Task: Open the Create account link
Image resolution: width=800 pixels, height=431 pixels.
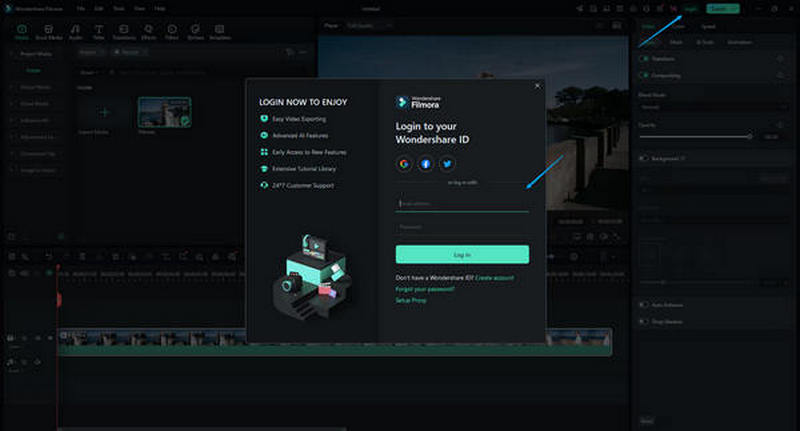Action: point(494,278)
